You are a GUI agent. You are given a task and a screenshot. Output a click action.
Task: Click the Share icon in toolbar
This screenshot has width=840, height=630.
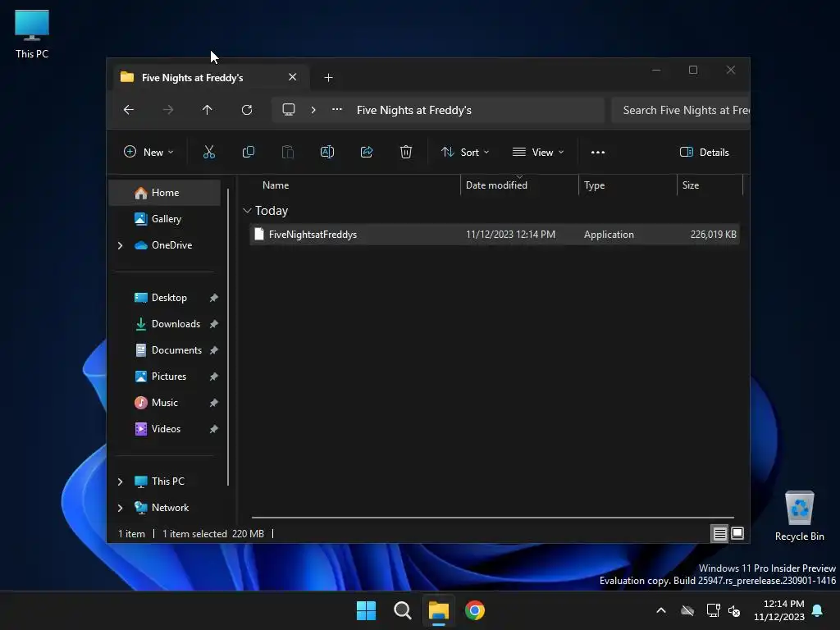point(367,152)
